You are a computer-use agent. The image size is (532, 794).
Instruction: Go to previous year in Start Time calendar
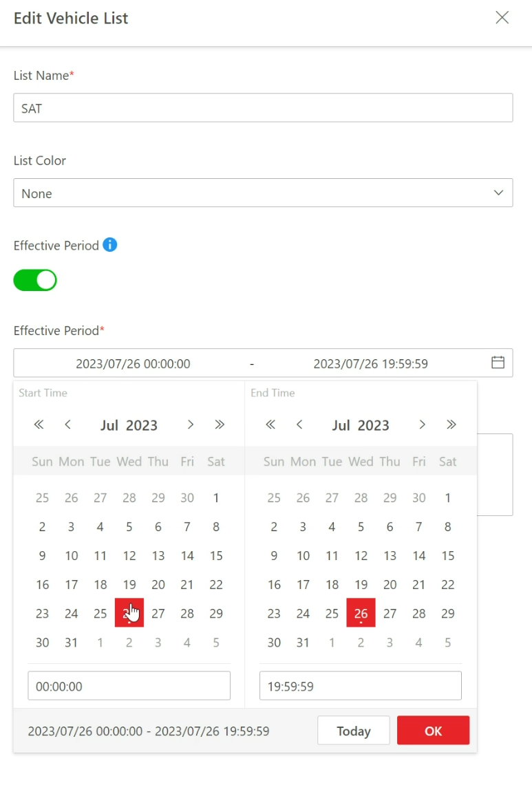coord(39,425)
